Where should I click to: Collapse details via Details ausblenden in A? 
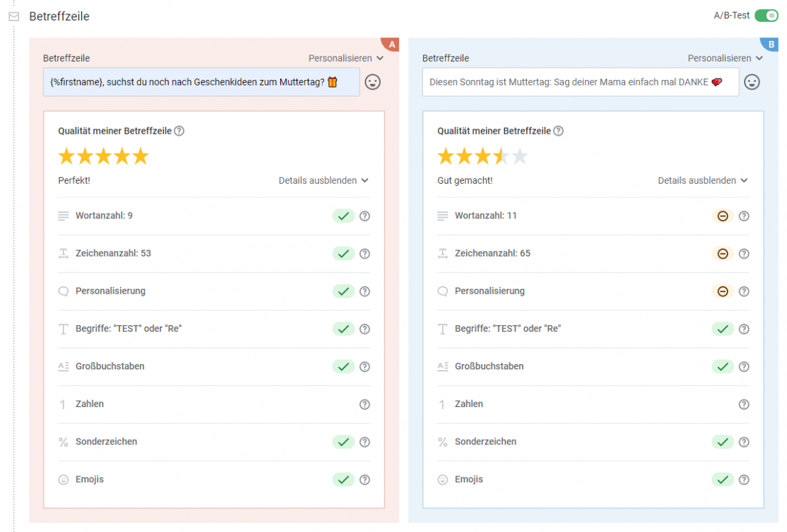tap(323, 181)
